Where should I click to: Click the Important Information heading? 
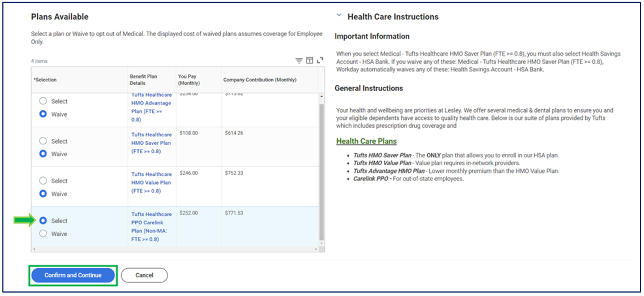pyautogui.click(x=372, y=37)
